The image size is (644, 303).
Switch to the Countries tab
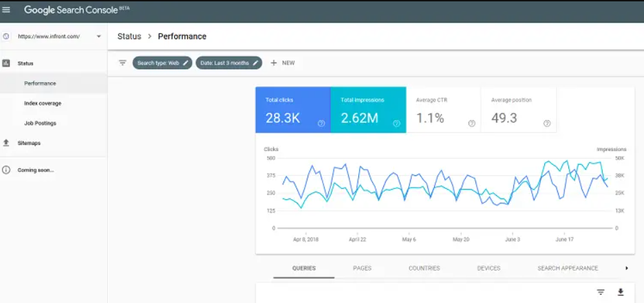click(x=424, y=268)
